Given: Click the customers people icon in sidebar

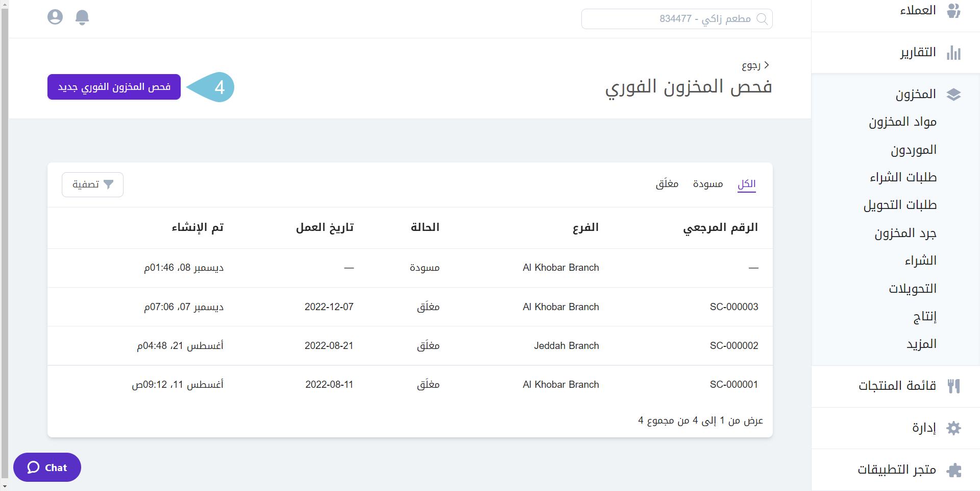Looking at the screenshot, I should click(x=953, y=11).
